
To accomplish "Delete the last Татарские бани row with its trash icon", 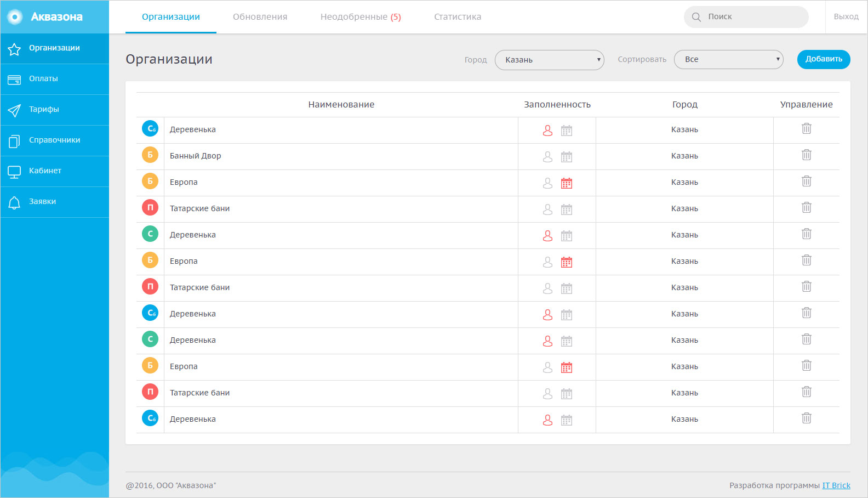I will [x=807, y=392].
